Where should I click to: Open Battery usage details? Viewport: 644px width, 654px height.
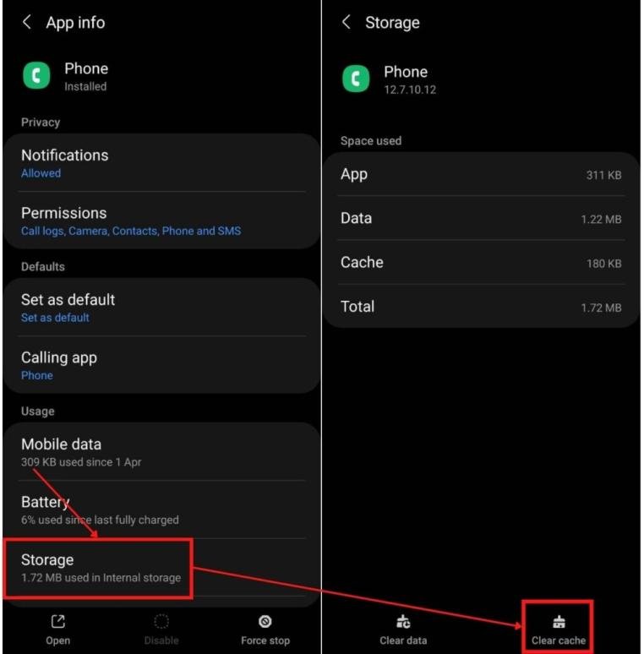pos(161,510)
